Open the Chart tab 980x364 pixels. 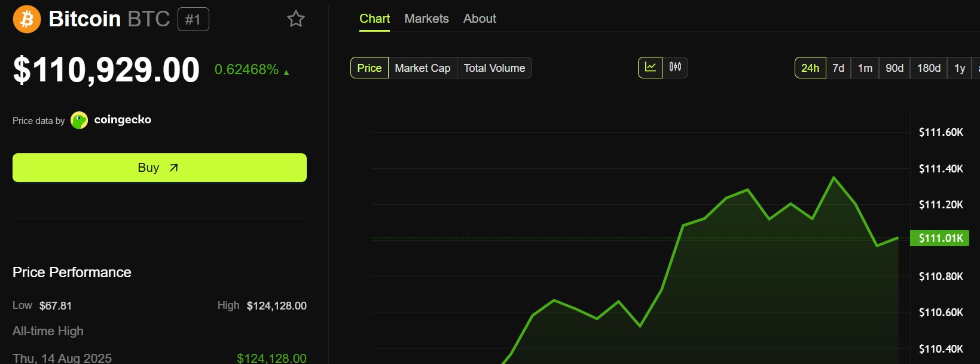[374, 19]
